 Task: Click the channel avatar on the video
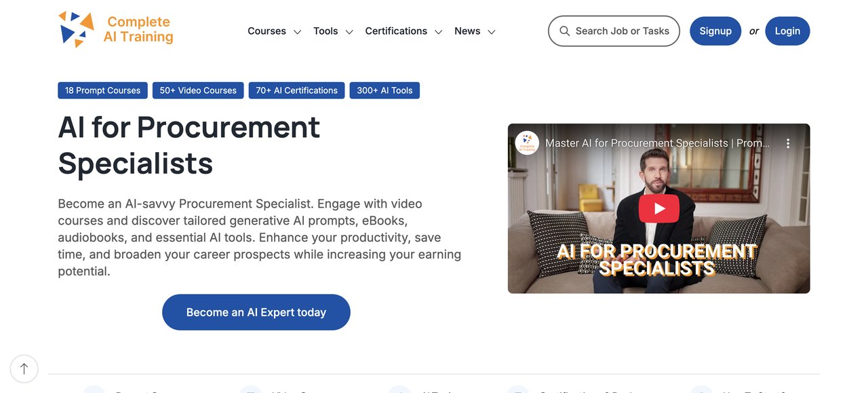click(x=527, y=143)
